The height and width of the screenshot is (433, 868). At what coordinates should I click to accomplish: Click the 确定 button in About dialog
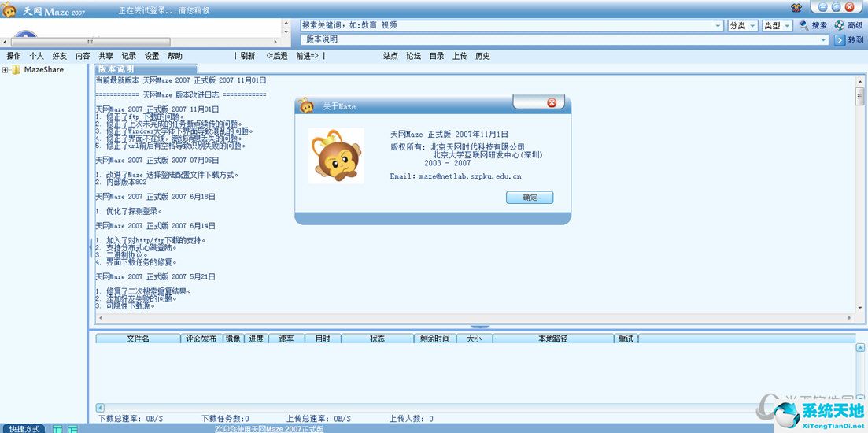click(530, 198)
